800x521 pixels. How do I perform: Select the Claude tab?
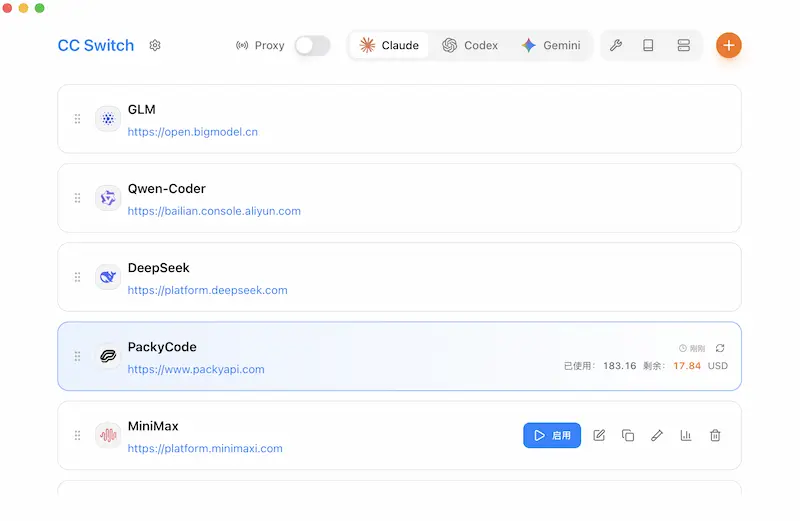click(x=390, y=45)
